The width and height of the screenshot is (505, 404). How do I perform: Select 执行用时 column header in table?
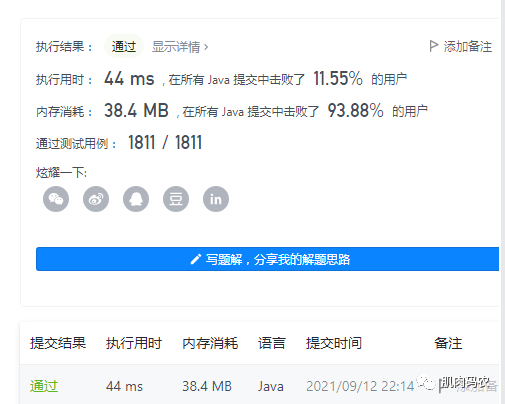pyautogui.click(x=134, y=343)
